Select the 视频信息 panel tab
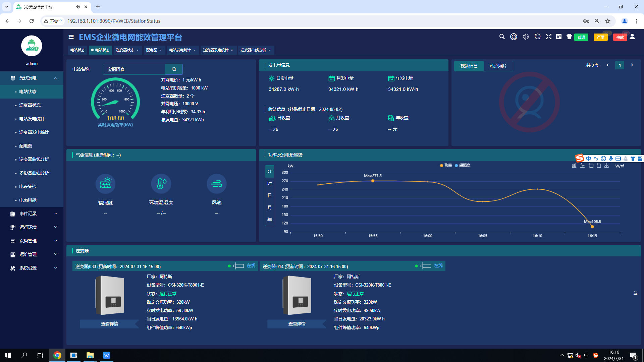644x362 pixels. [469, 66]
